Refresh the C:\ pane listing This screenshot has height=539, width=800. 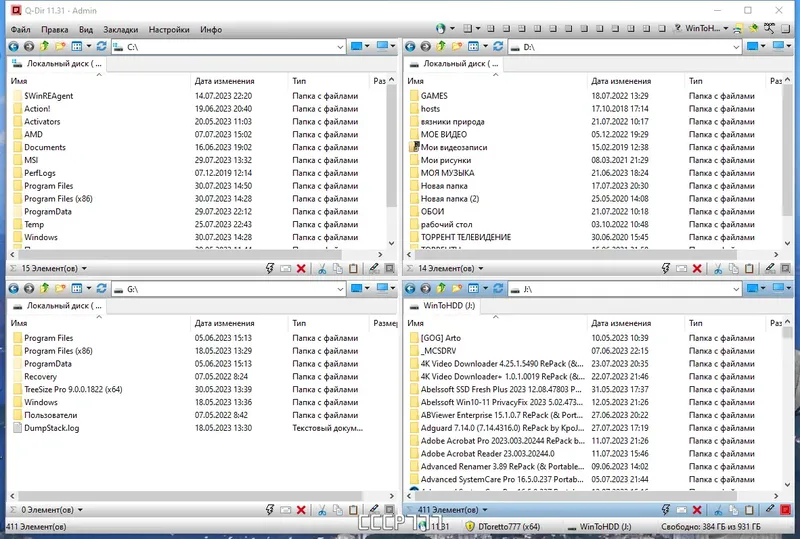click(102, 46)
